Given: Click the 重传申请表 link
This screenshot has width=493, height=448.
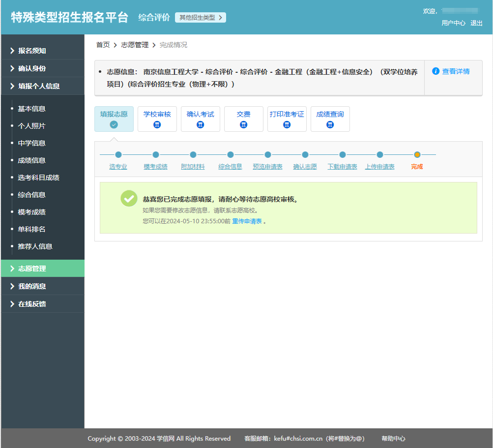Looking at the screenshot, I should [247, 221].
